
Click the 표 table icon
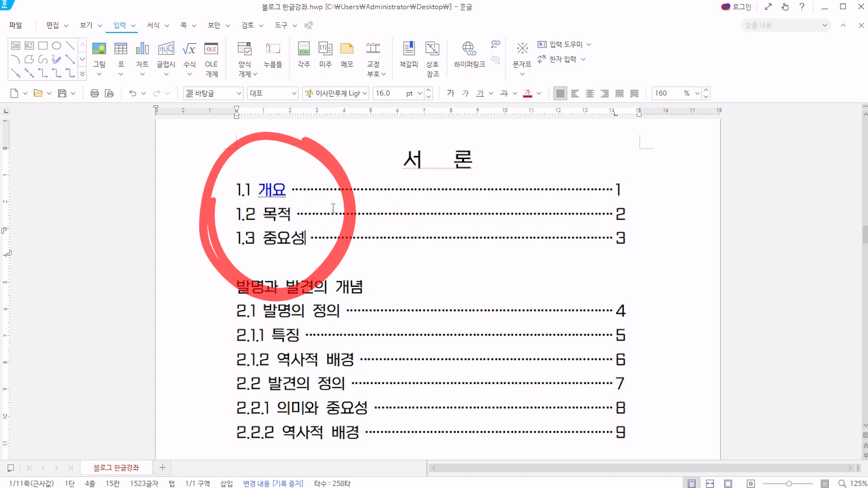click(x=121, y=49)
